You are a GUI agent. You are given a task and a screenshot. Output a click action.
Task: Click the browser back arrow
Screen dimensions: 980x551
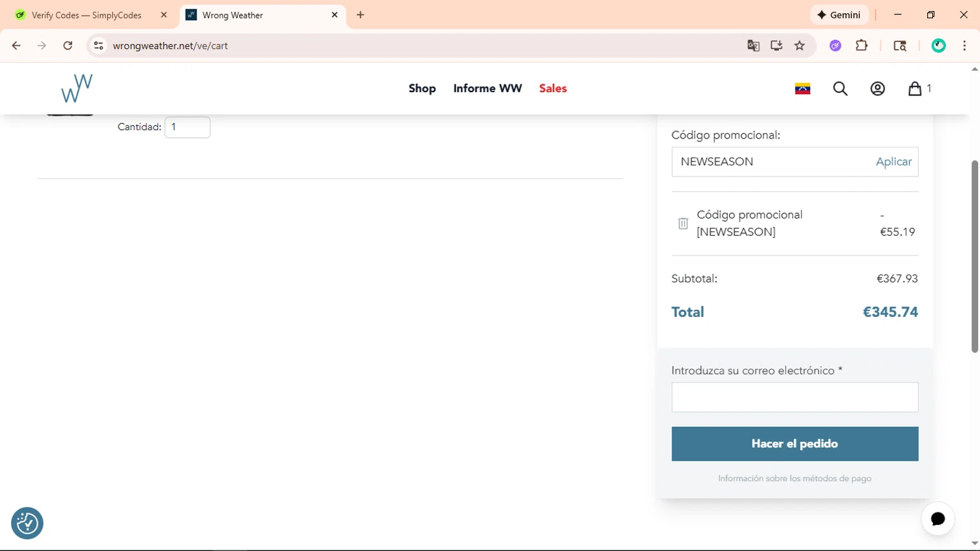point(16,46)
